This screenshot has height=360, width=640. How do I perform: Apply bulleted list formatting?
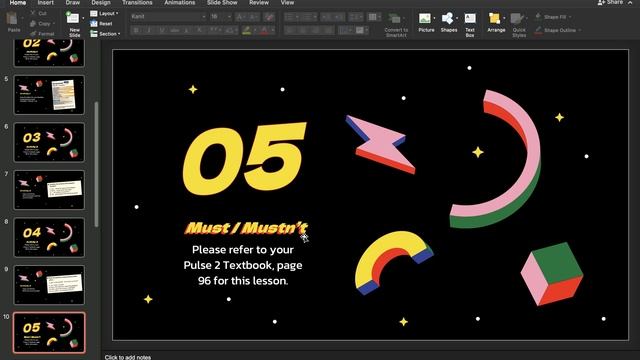(x=289, y=17)
